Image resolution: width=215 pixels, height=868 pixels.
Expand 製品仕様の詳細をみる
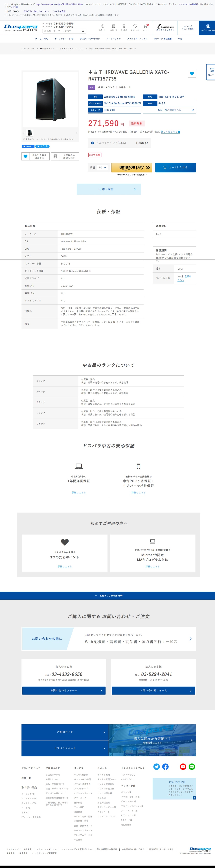pyautogui.click(x=169, y=110)
